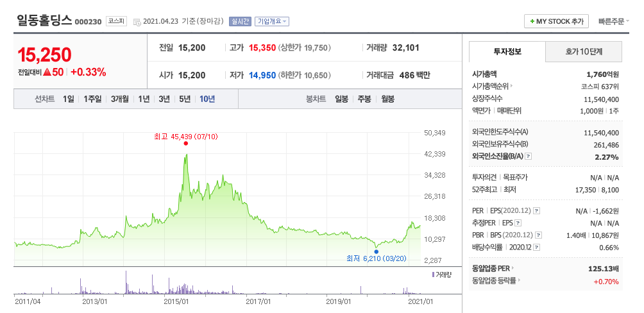
Task: Switch to the 투자정보 tab
Action: point(507,52)
